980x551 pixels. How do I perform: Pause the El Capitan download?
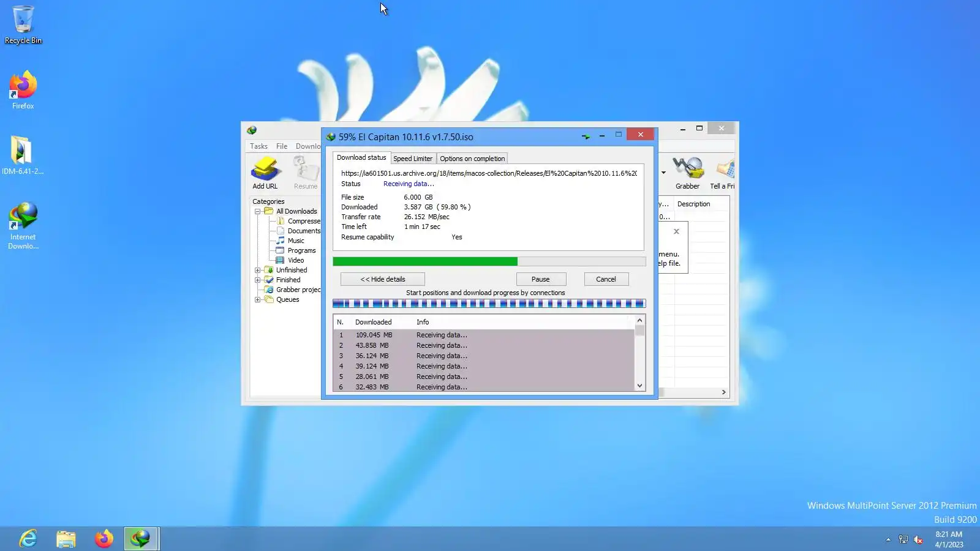pos(541,279)
